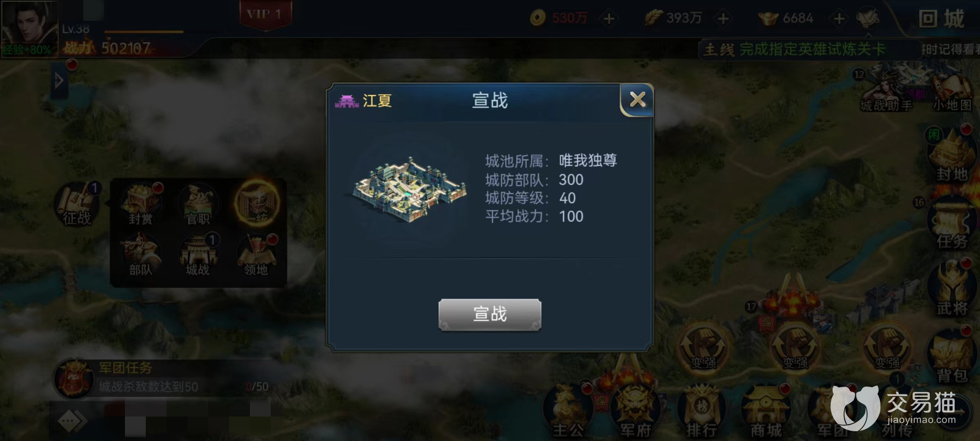This screenshot has height=441, width=980.
Task: Close the 宣战 dialog
Action: click(637, 100)
